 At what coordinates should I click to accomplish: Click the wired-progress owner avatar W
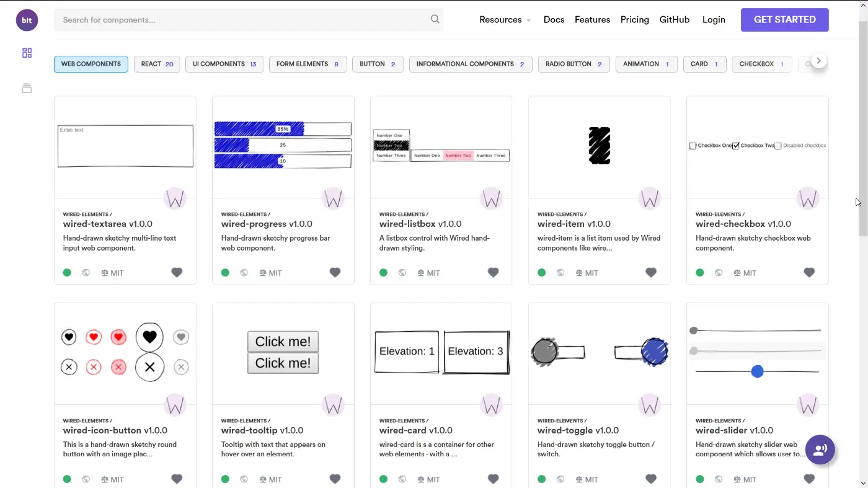click(x=334, y=198)
